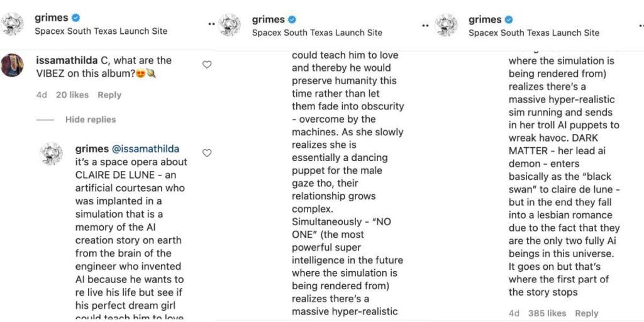Screen dimensions: 644x322
Task: Like grimes' reply mentioning @issamathilda
Action: [207, 153]
